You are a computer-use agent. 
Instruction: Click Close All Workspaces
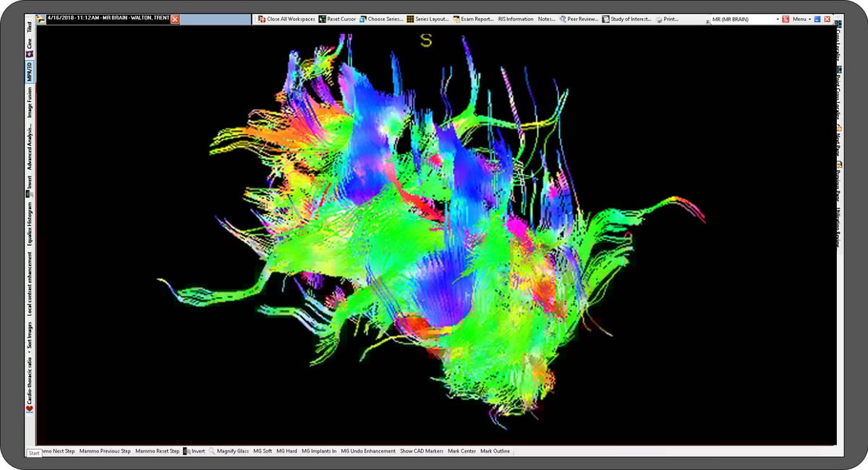tap(288, 20)
